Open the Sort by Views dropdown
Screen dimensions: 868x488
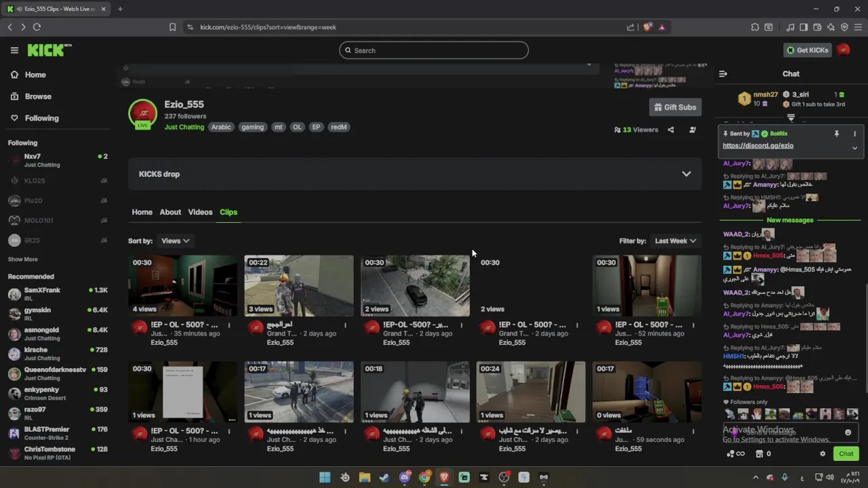[x=175, y=241]
